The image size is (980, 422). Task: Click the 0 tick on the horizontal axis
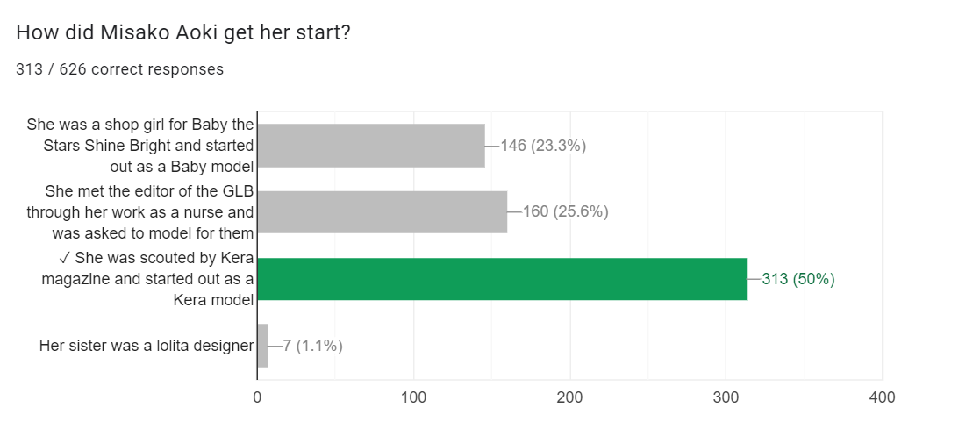tap(257, 397)
